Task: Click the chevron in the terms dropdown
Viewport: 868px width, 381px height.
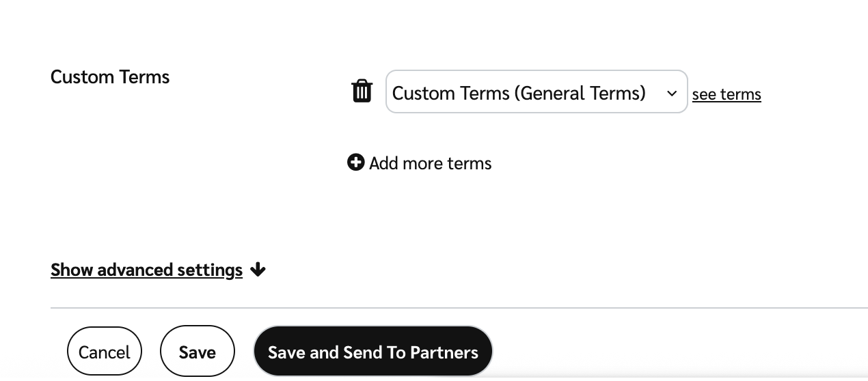Action: point(672,93)
